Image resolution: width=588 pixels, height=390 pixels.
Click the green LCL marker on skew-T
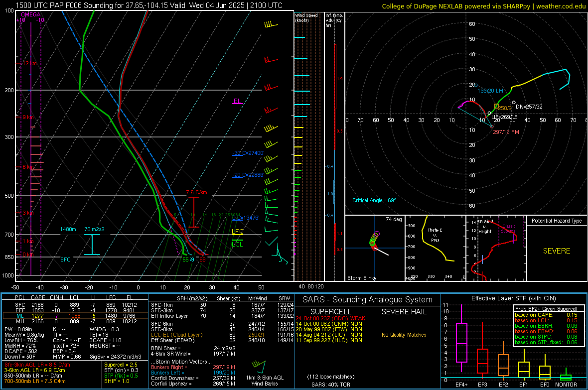[x=237, y=244]
